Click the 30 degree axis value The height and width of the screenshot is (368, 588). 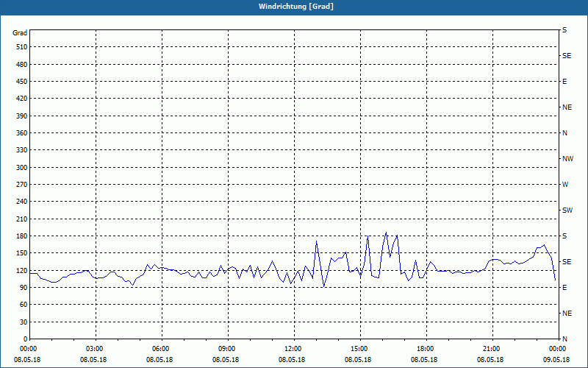[24, 322]
